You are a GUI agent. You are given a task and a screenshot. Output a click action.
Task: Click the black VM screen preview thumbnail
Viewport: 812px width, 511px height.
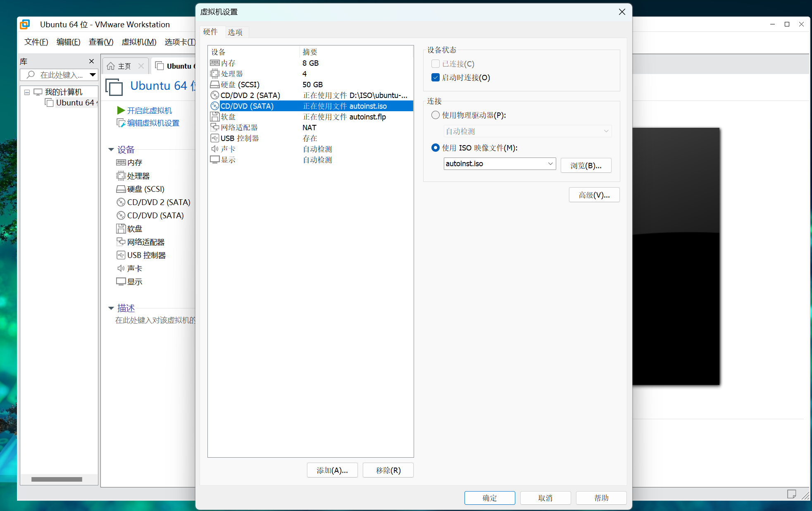[676, 256]
